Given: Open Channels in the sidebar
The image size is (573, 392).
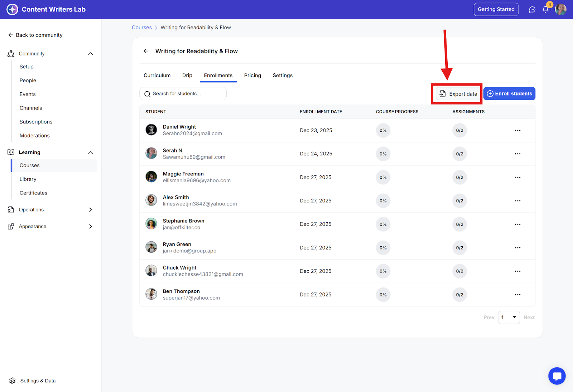Looking at the screenshot, I should click(31, 108).
